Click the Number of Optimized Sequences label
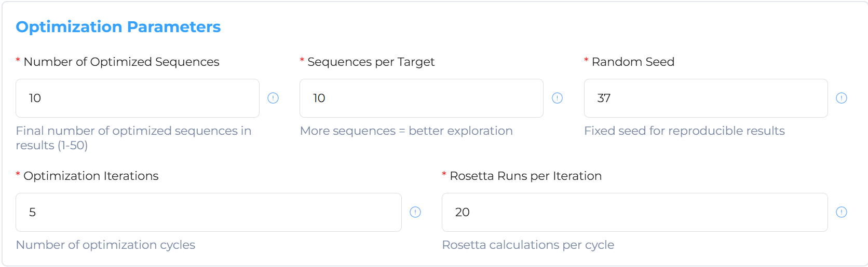Screen dimensions: 868x267 121,62
